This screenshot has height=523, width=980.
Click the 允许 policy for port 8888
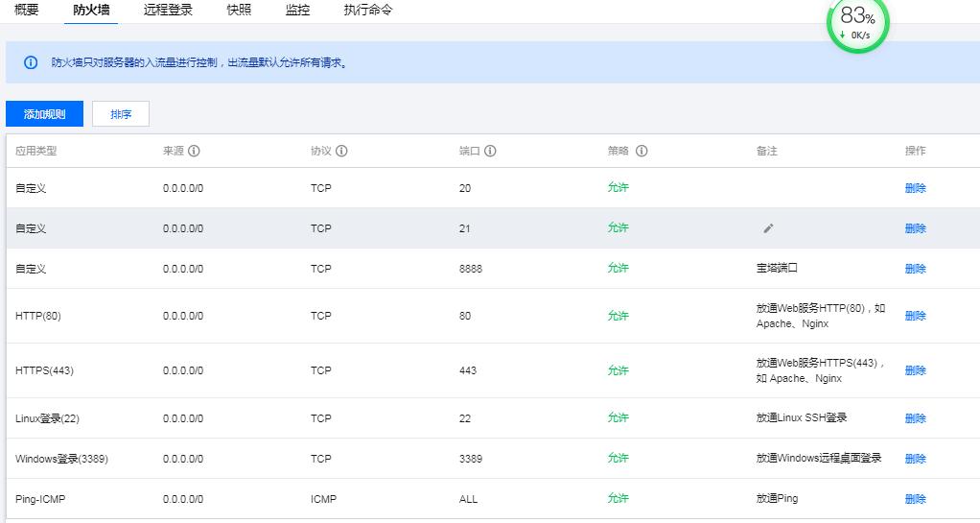(618, 268)
